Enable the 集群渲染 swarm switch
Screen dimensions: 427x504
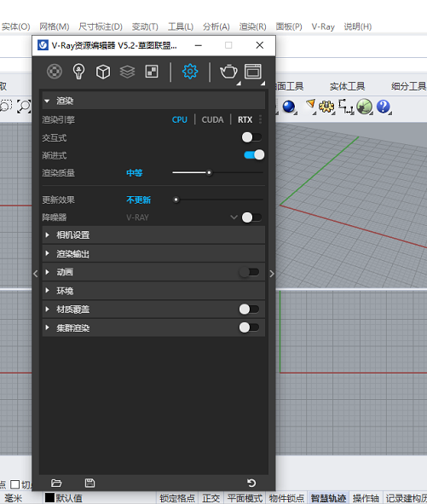(x=250, y=327)
